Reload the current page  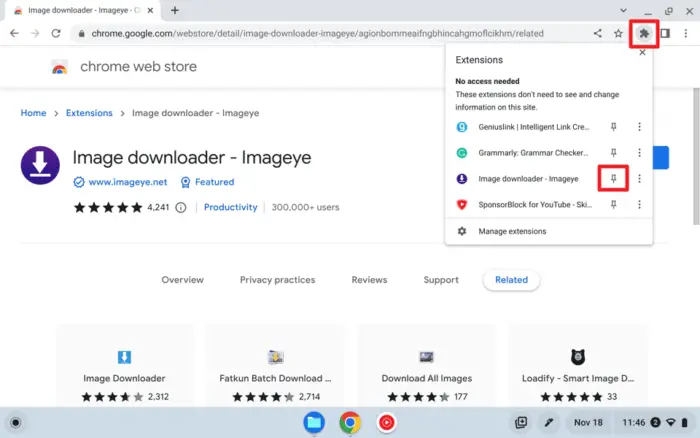[x=56, y=33]
